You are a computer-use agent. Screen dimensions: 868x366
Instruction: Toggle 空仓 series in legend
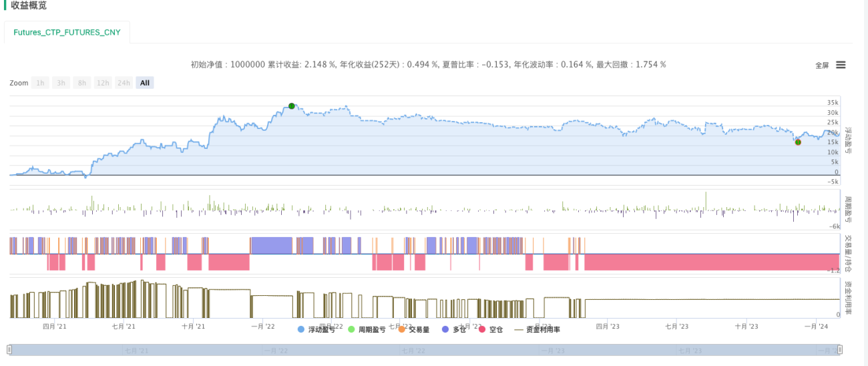pos(491,329)
